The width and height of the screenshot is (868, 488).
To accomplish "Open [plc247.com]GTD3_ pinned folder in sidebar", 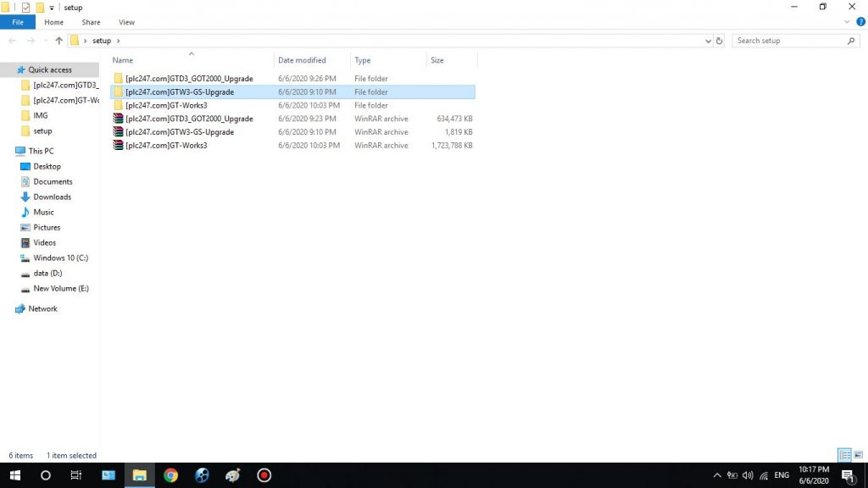I will [x=66, y=85].
